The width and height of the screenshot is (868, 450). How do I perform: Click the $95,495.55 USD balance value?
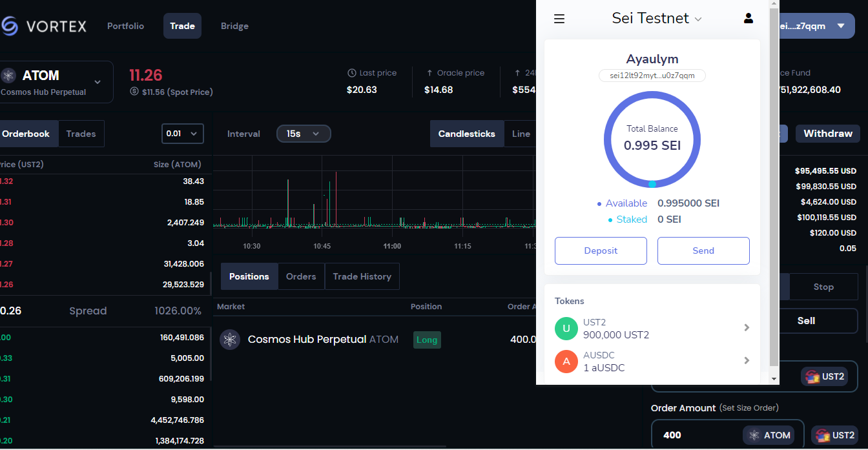click(825, 171)
